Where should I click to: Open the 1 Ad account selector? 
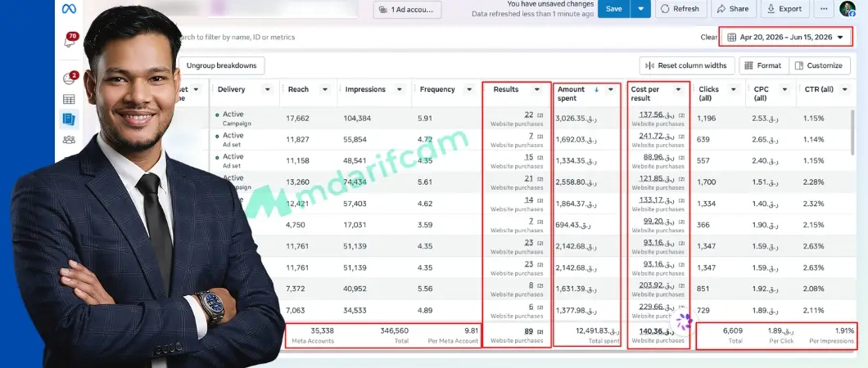pyautogui.click(x=408, y=9)
